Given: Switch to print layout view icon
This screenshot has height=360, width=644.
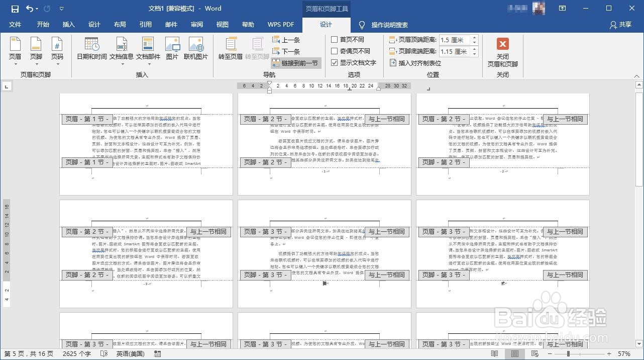Looking at the screenshot, I should click(514, 354).
